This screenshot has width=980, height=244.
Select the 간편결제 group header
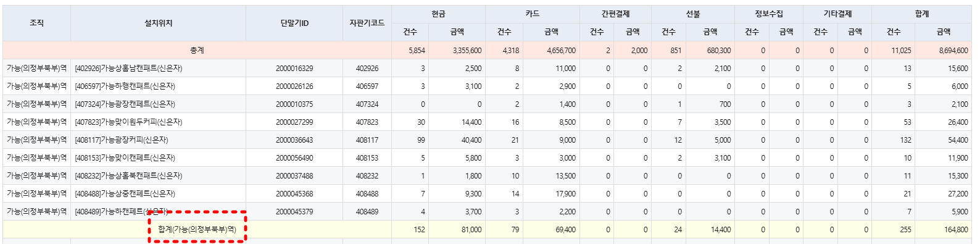(x=615, y=14)
